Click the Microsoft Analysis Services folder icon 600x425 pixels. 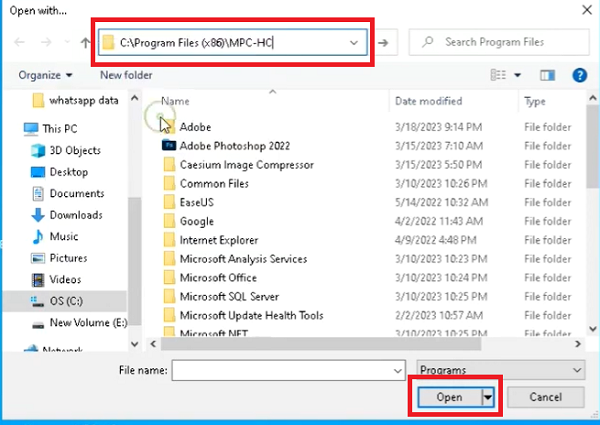[169, 259]
